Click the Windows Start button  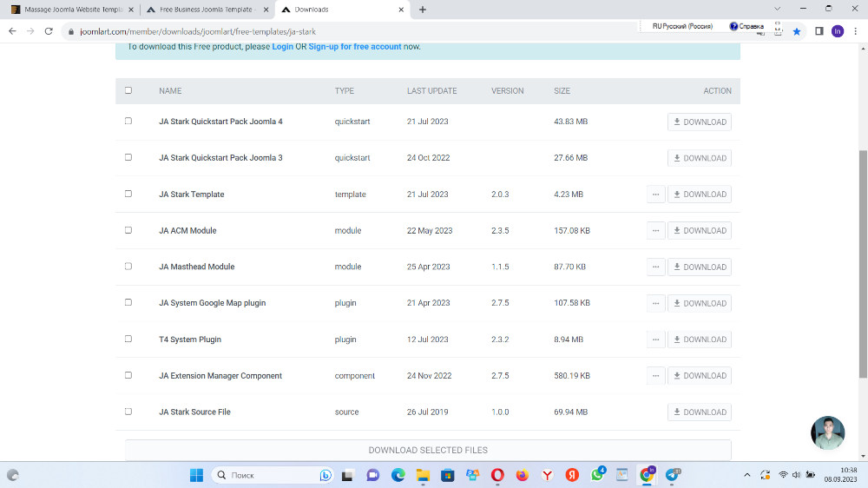[197, 475]
